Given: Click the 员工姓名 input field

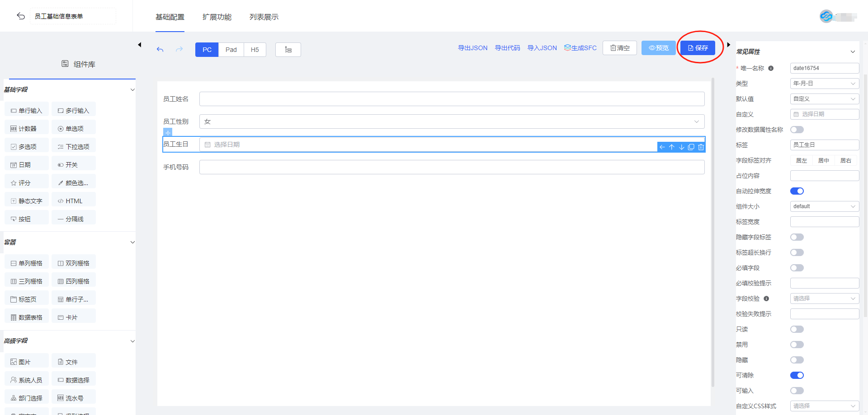Looking at the screenshot, I should pos(451,99).
